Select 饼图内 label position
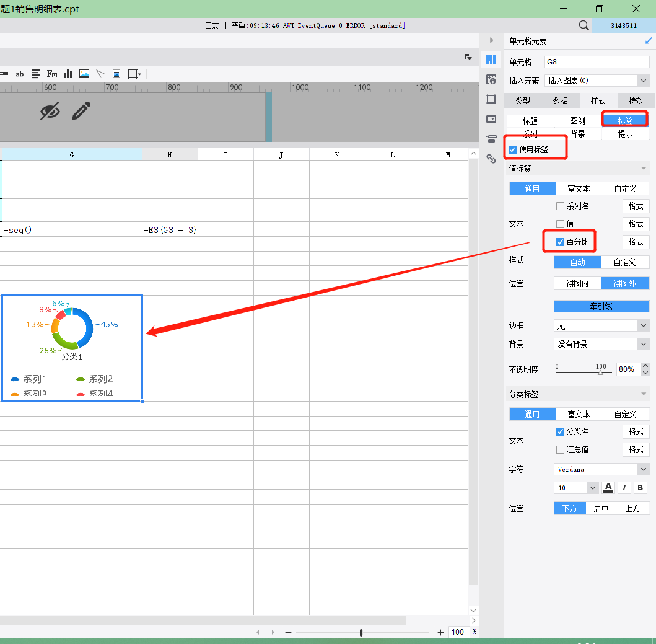The height and width of the screenshot is (644, 656). 578,283
